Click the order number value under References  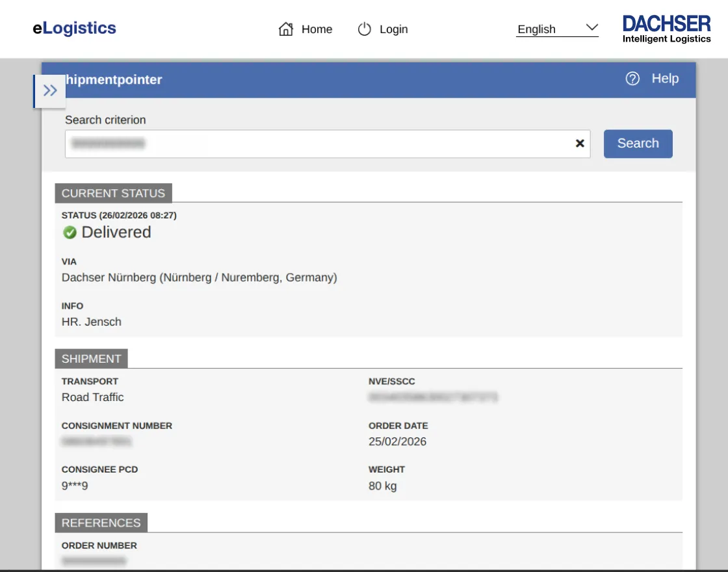click(93, 561)
